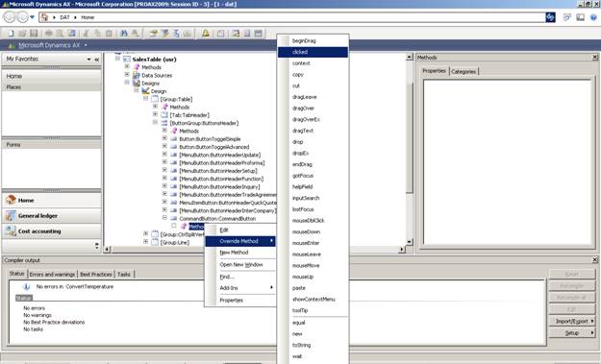The height and width of the screenshot is (364, 601).
Task: Click the Microsoft Dynamics AX logo icon
Action: pos(12,45)
